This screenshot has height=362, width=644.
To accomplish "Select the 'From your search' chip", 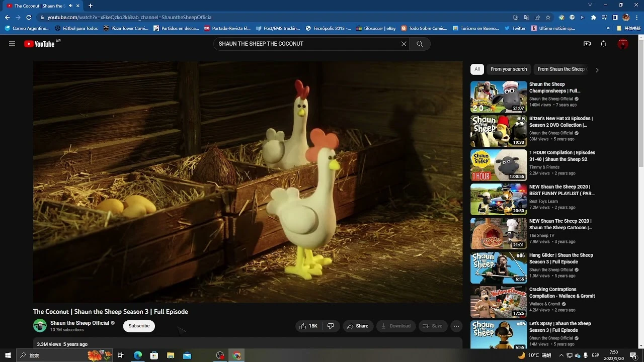I will (509, 69).
